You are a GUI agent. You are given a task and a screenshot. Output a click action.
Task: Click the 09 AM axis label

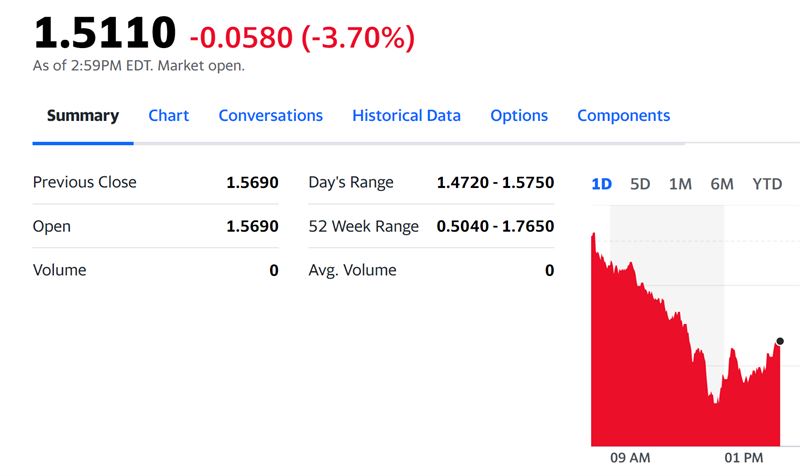point(630,458)
